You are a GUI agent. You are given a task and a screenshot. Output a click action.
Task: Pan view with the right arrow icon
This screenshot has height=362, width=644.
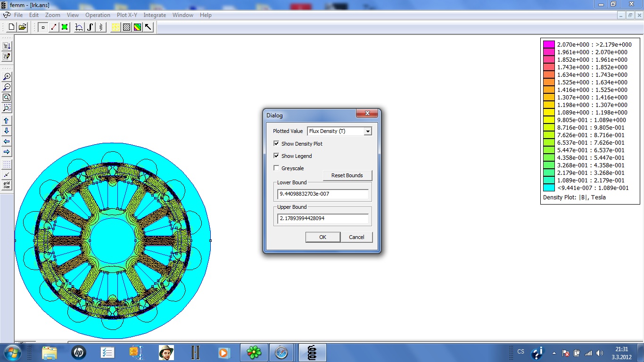(x=7, y=152)
